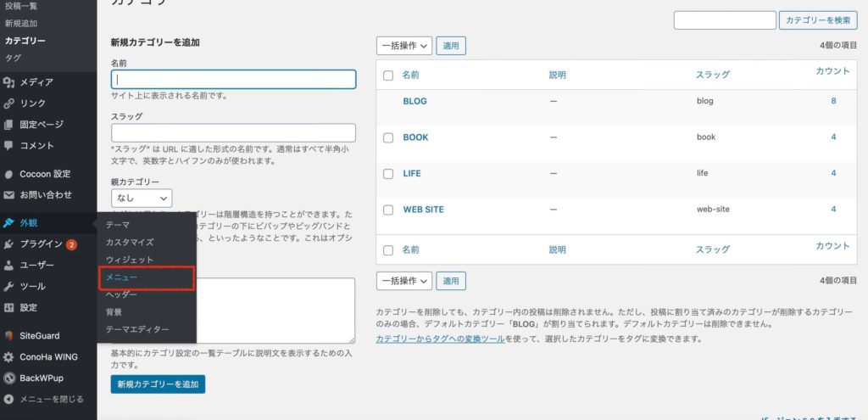Open テーマ in the Appearance submenu
Screen dimensions: 868x420
pos(117,225)
